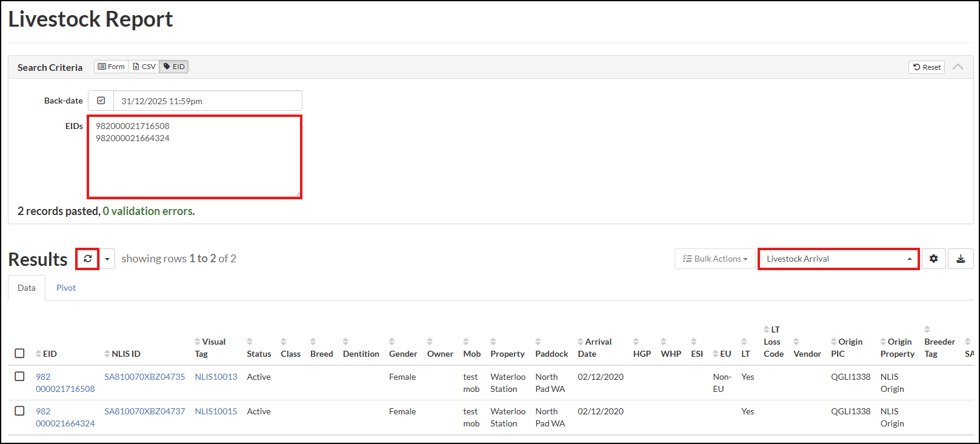Click inside the EIDs text area
980x444 pixels.
[195, 157]
